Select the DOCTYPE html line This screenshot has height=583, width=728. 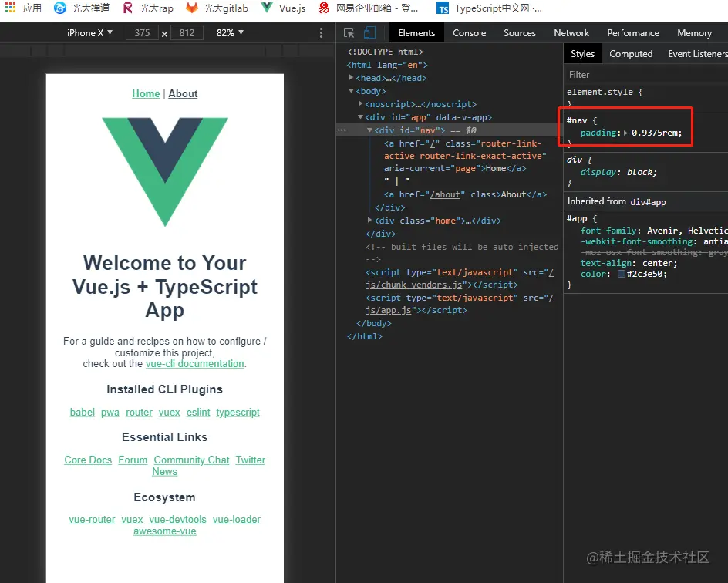pos(385,52)
